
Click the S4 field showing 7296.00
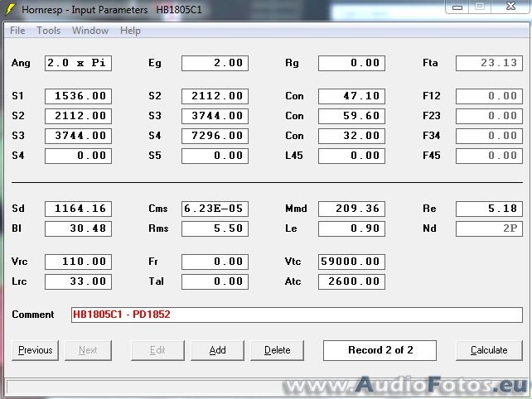[215, 136]
